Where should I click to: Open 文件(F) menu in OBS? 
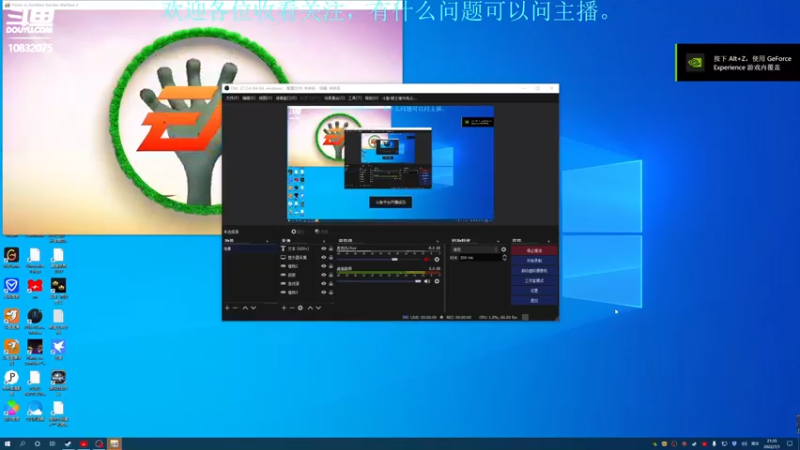coord(232,98)
